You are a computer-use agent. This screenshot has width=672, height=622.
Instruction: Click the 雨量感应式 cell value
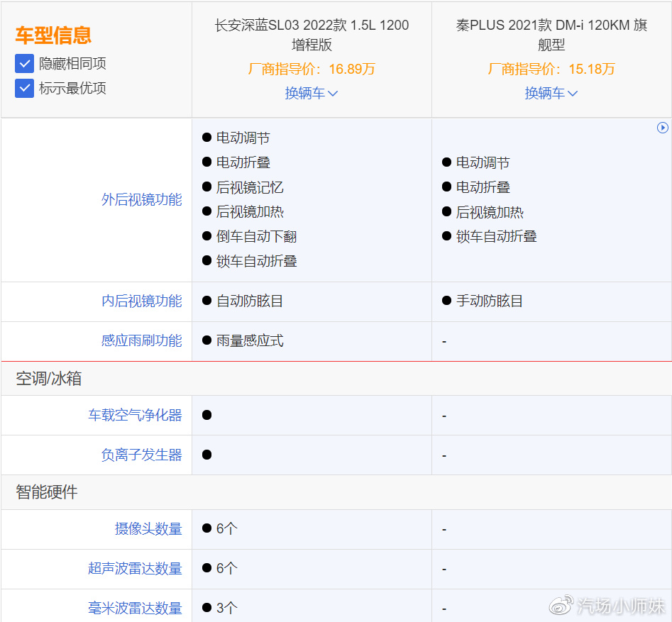(250, 341)
